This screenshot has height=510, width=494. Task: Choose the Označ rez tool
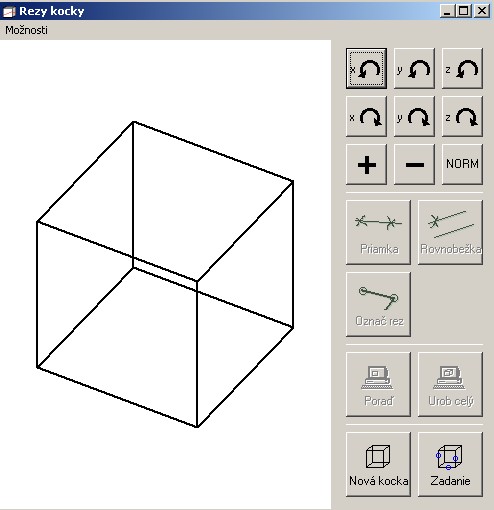(378, 304)
